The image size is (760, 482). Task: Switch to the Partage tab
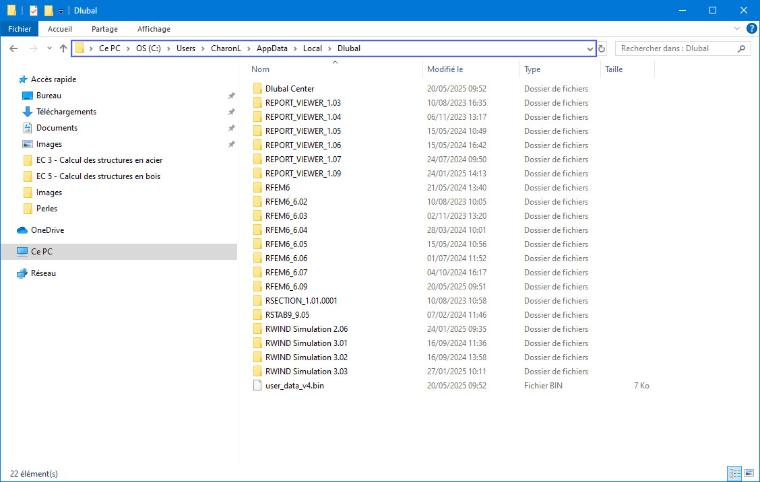[x=105, y=29]
